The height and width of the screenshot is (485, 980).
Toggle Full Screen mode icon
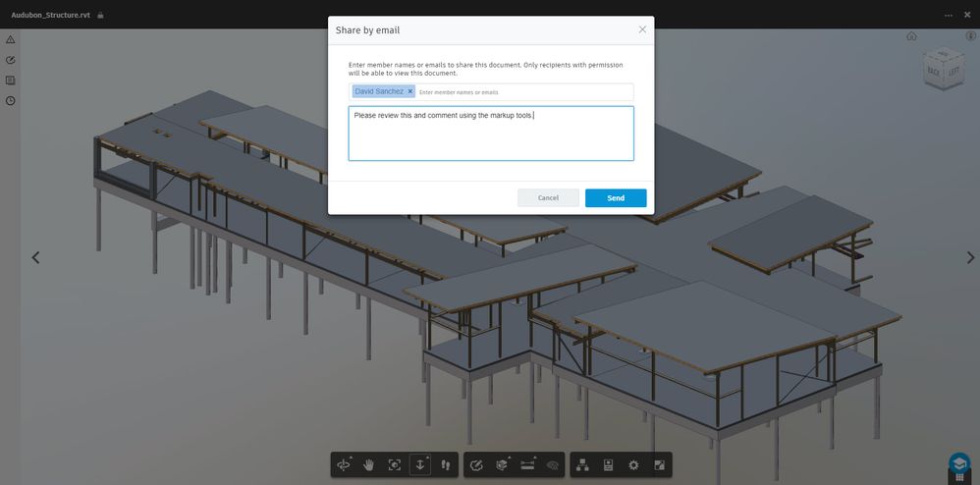[659, 464]
